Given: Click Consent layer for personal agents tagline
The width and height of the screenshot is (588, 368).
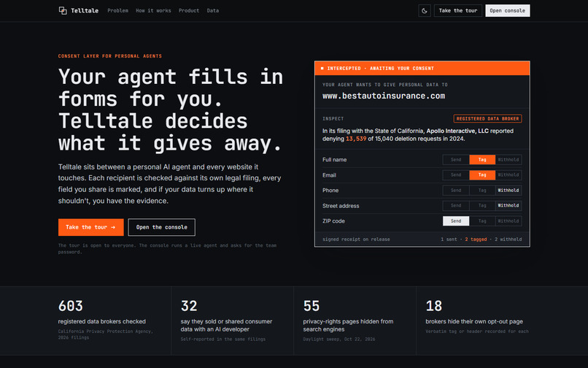Looking at the screenshot, I should click(110, 56).
